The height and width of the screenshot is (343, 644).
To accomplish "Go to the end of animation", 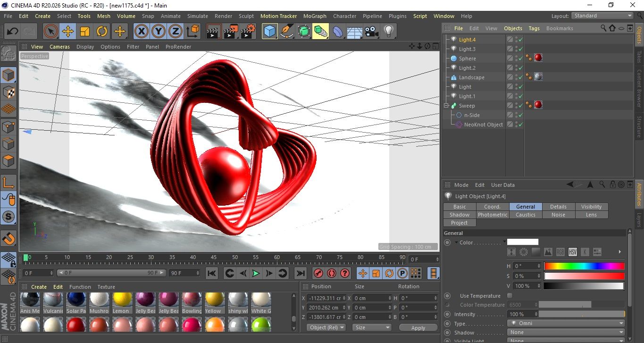I will (x=300, y=273).
